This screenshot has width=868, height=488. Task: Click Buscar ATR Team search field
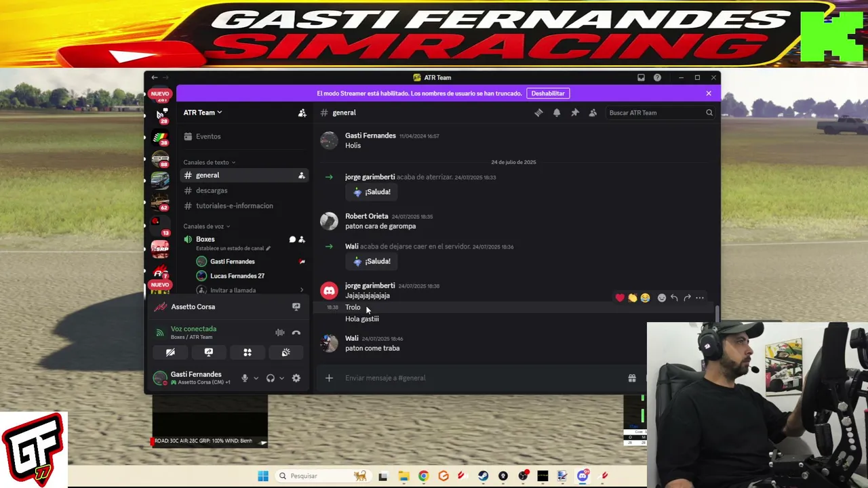click(x=660, y=113)
